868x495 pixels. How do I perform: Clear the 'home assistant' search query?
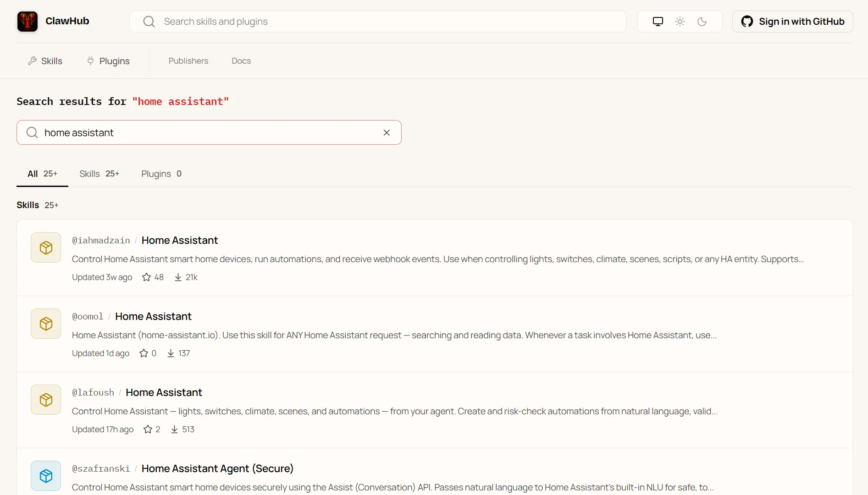coord(387,132)
